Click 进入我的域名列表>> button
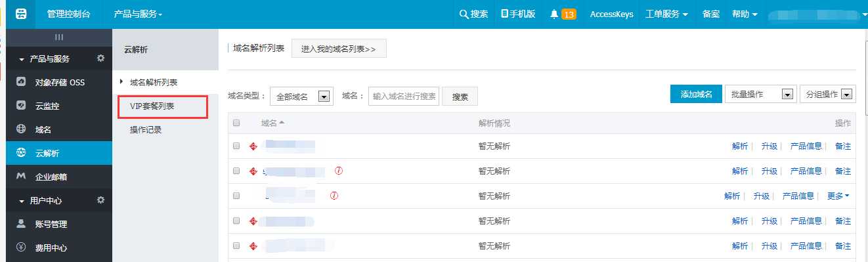 [x=339, y=49]
